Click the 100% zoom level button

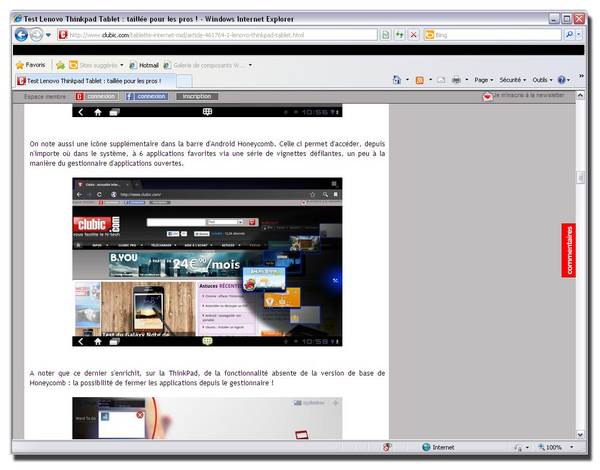(550, 447)
